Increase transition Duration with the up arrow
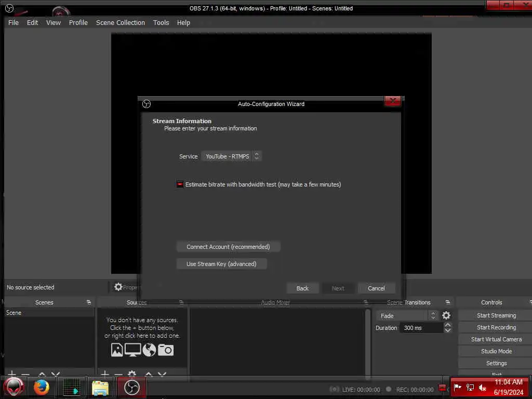Viewport: 532px width, 399px height. coord(448,325)
